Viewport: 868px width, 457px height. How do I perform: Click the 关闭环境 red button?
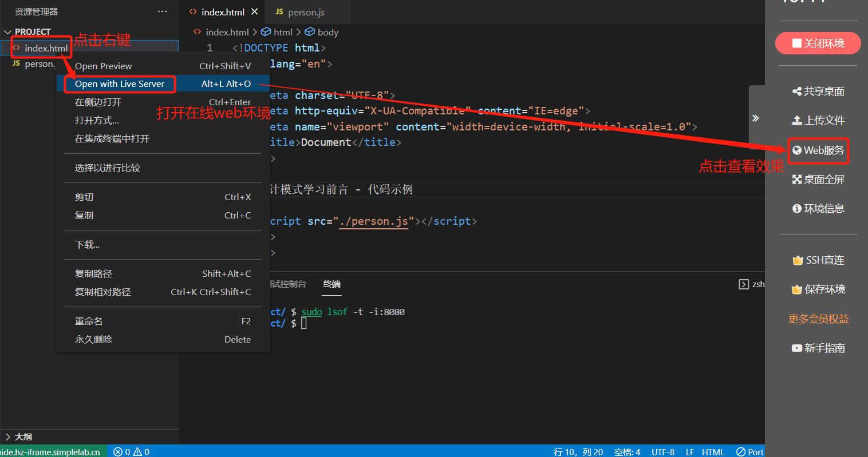(818, 43)
